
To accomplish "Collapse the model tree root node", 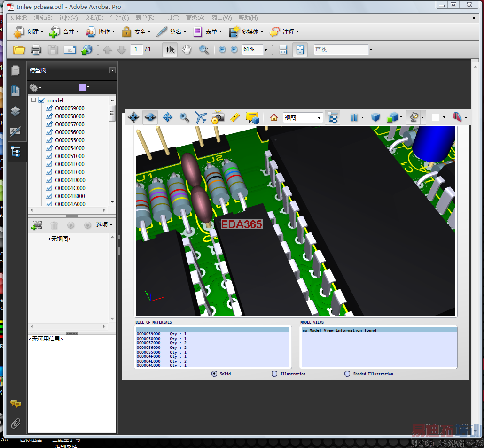I will [34, 100].
